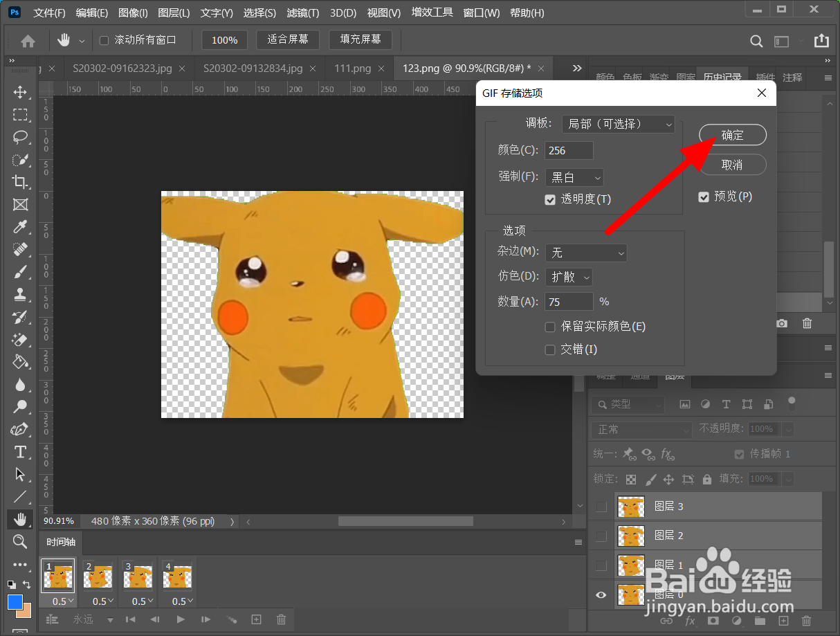Open the search magnifier in options bar
This screenshot has height=636, width=840.
tap(757, 41)
